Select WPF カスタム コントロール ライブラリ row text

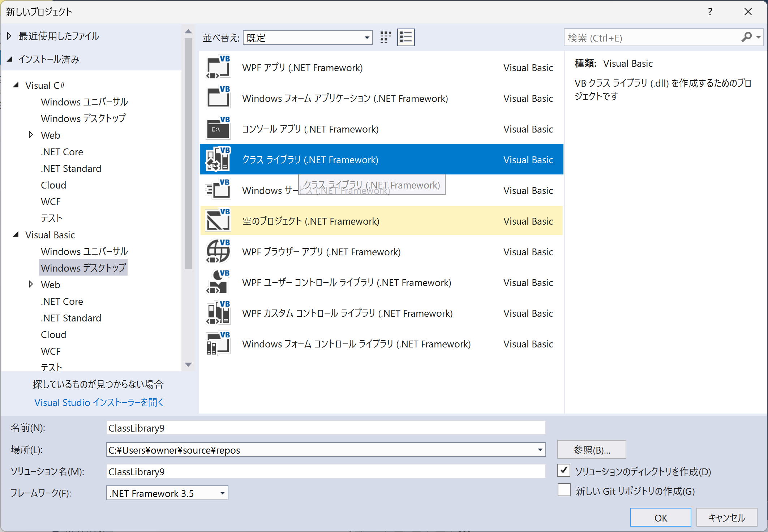tap(347, 313)
